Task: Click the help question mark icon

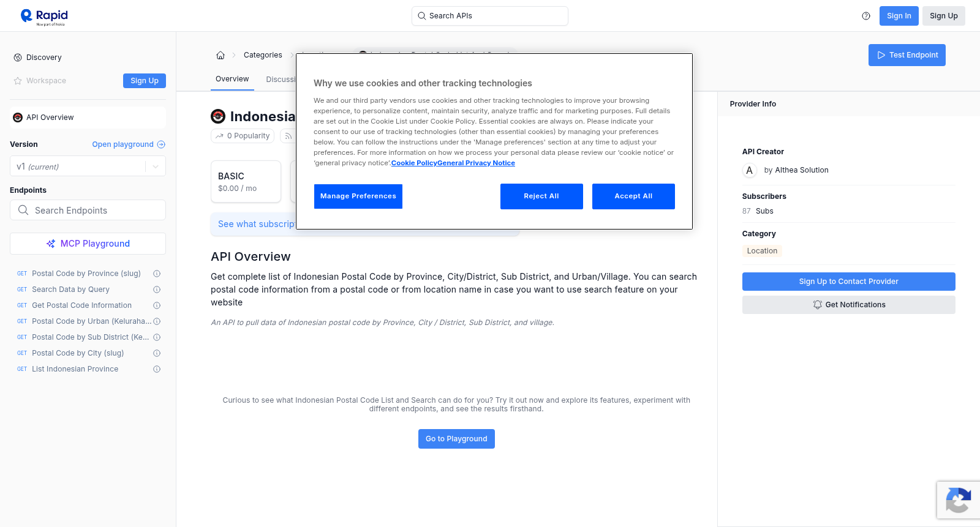Action: 866,16
